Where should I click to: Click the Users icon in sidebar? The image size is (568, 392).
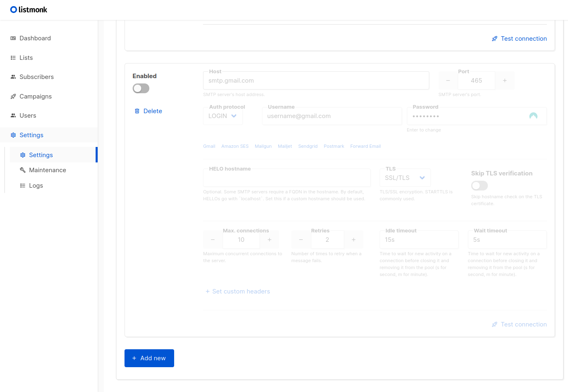pos(13,116)
